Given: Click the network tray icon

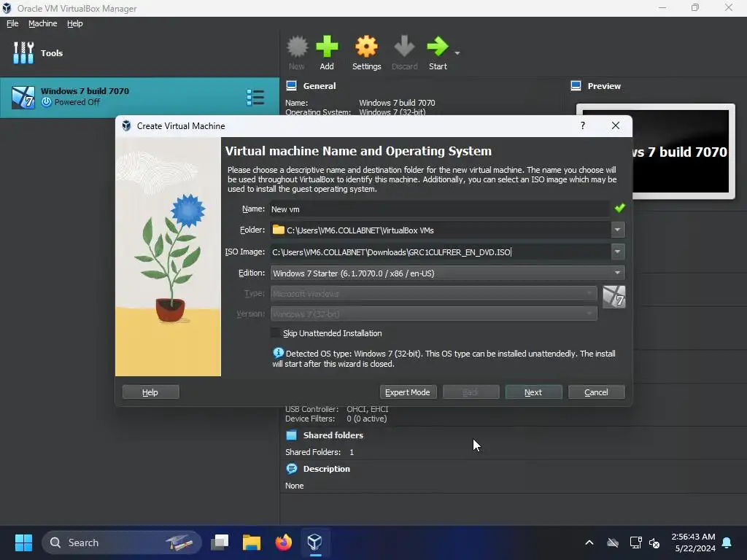Looking at the screenshot, I should tap(635, 542).
